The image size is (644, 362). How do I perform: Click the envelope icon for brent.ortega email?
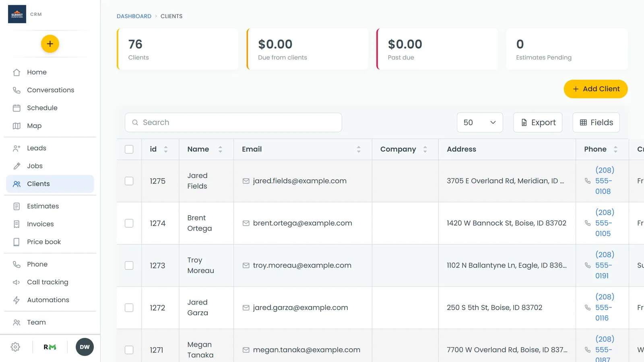[x=246, y=223]
